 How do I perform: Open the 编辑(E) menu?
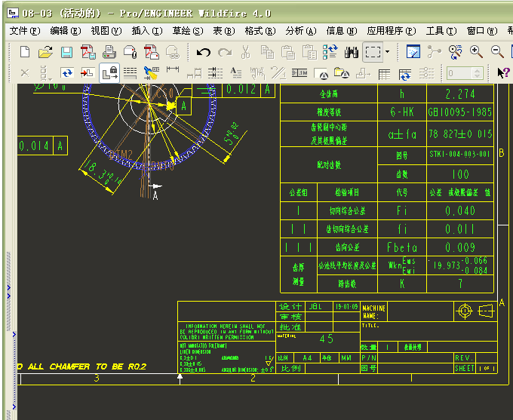[x=66, y=31]
